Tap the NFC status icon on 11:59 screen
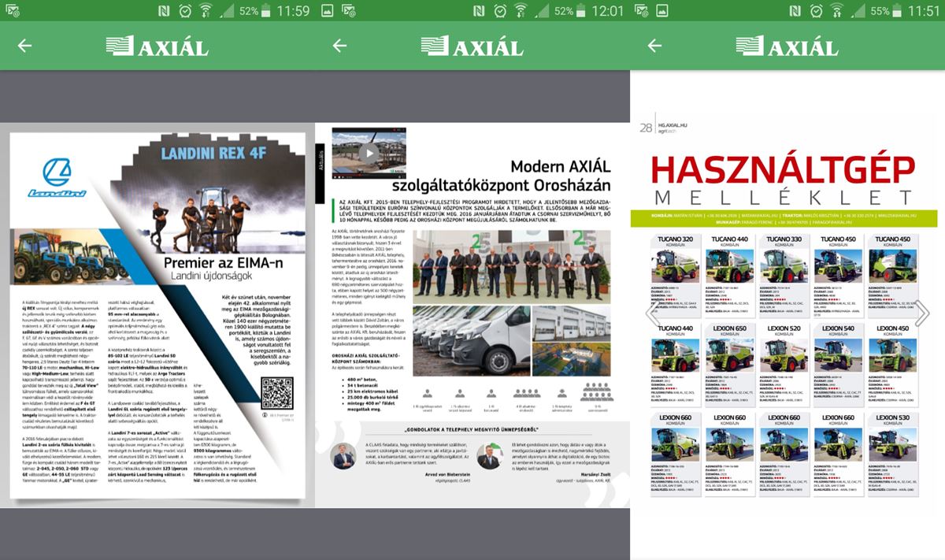The width and height of the screenshot is (945, 560). 162,12
